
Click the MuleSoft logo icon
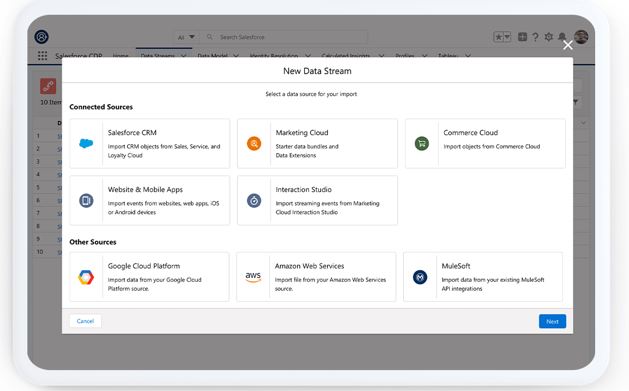pos(420,277)
